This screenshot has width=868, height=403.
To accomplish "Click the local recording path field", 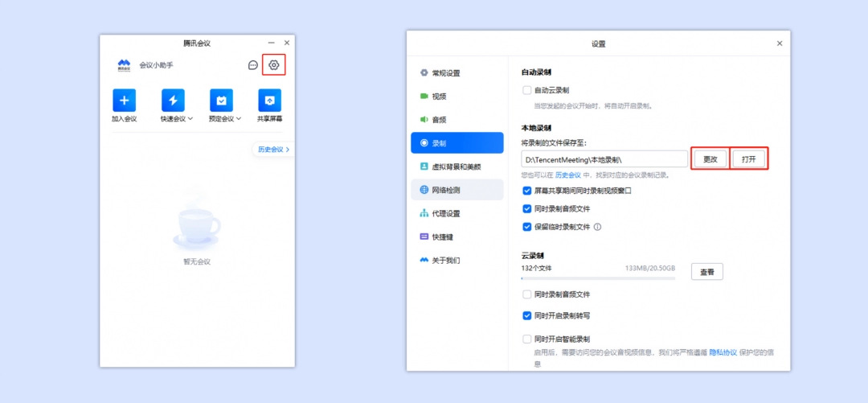I will 604,159.
